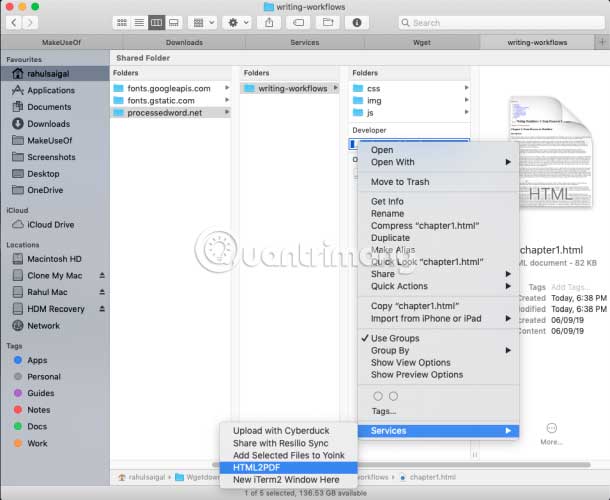Screen dimensions: 610x500
Task: Click the New Folder toolbar icon
Action: click(x=328, y=23)
